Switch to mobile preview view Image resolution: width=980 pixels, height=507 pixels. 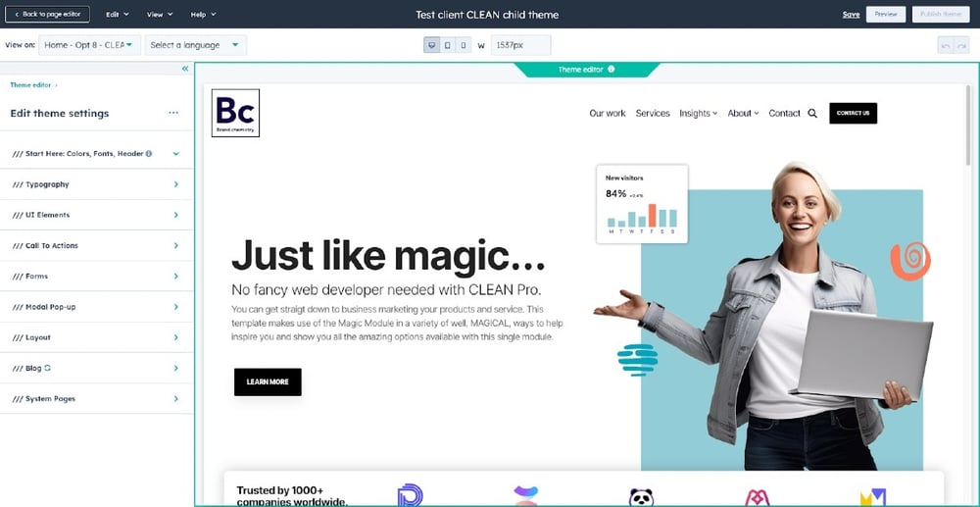pos(464,45)
